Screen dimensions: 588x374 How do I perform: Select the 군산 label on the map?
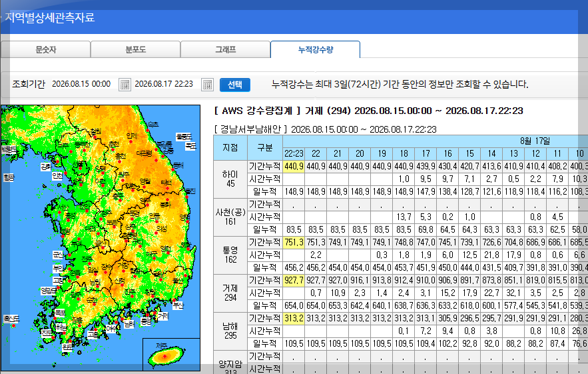click(58, 255)
